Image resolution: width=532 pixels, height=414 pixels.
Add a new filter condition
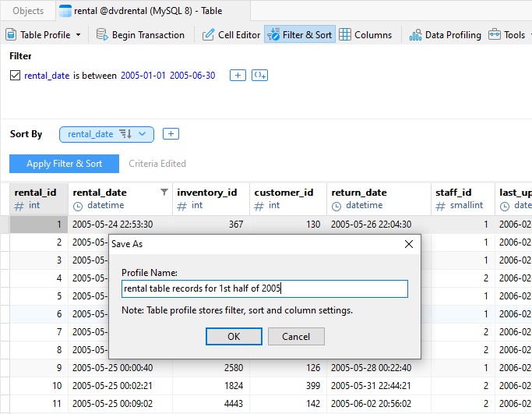(238, 75)
